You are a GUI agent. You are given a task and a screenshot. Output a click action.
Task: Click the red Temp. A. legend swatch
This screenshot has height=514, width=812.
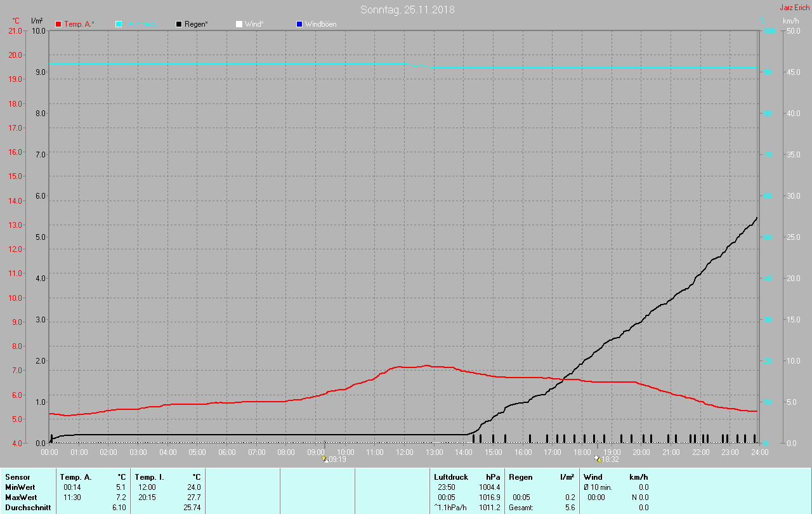point(58,24)
